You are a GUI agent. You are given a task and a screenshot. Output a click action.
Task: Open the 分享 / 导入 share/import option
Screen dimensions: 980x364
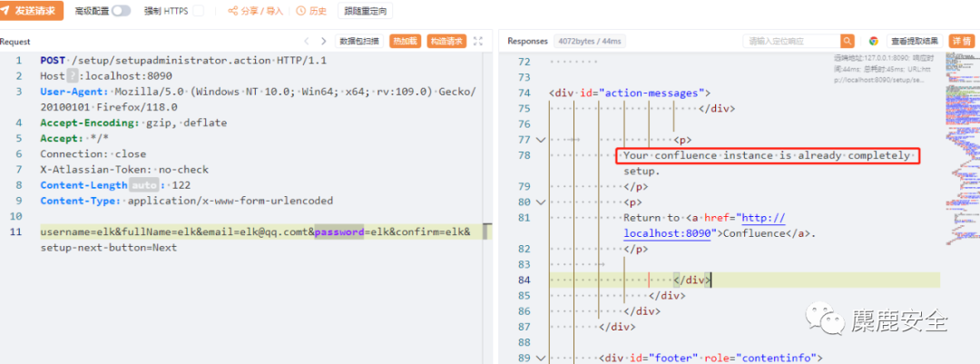(255, 11)
